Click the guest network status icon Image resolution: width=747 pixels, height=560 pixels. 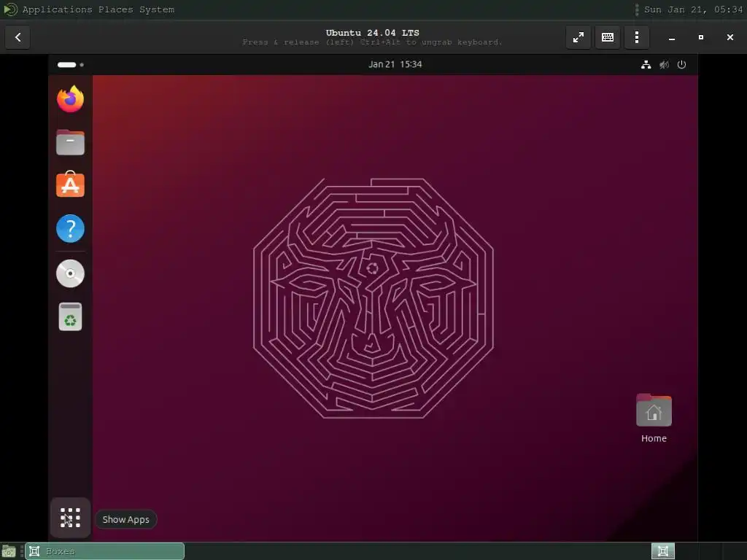(646, 65)
